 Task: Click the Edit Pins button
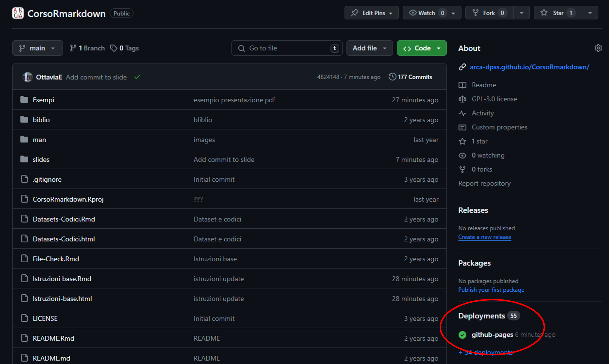371,13
